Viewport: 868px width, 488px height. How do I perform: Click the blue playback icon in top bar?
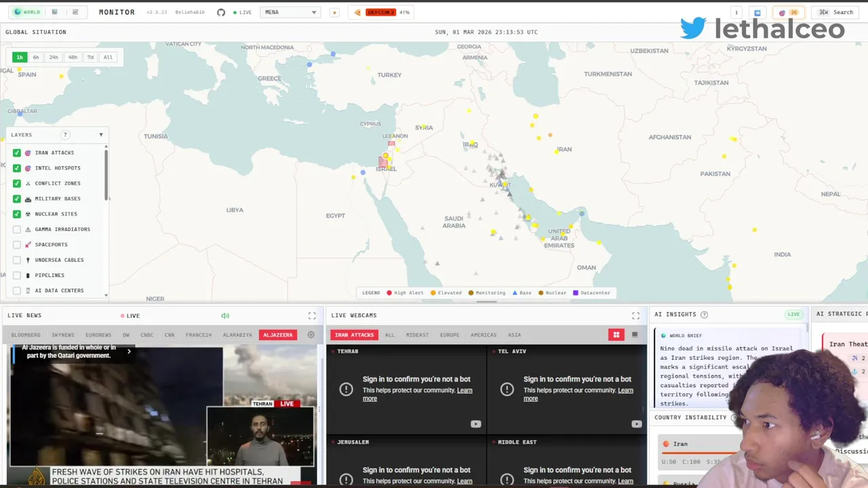coord(757,12)
